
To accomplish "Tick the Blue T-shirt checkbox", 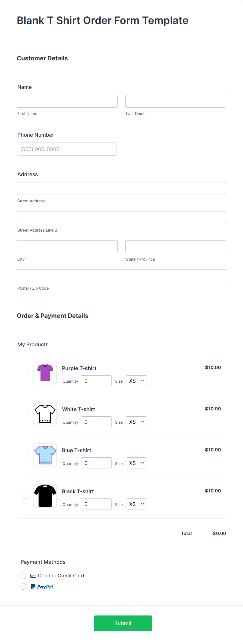I will click(25, 454).
